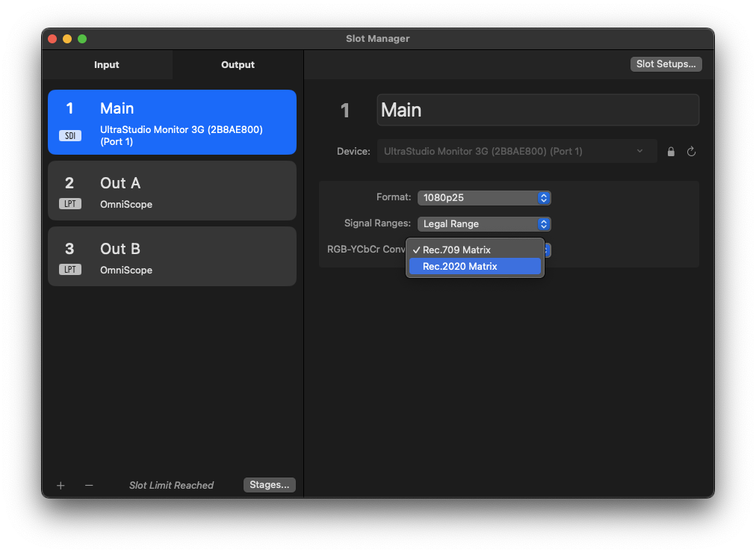Select slot 2 Out A in list
The height and width of the screenshot is (553, 756).
[172, 191]
